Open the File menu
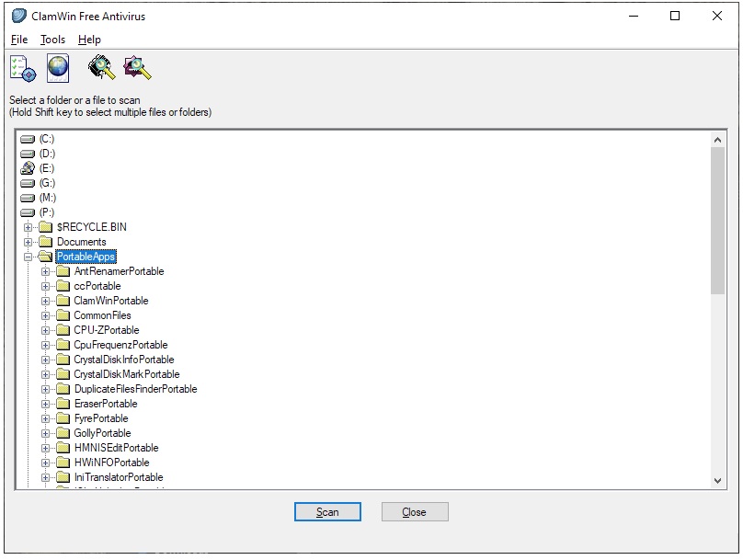Viewport: 743px width, 560px height. (19, 40)
